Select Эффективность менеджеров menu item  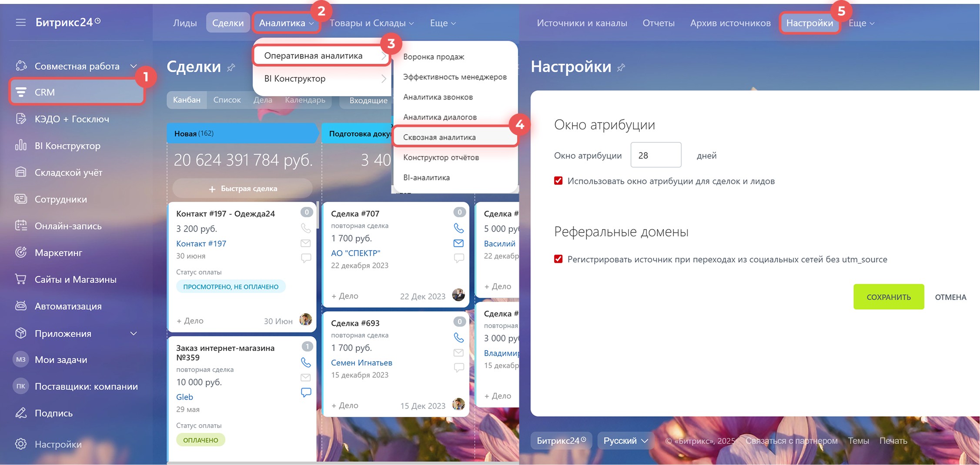click(x=455, y=77)
